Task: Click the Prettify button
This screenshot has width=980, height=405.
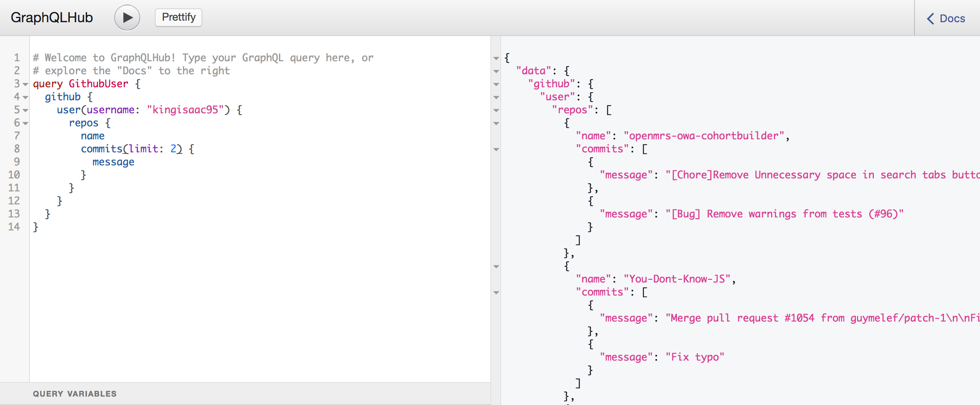Action: [179, 17]
